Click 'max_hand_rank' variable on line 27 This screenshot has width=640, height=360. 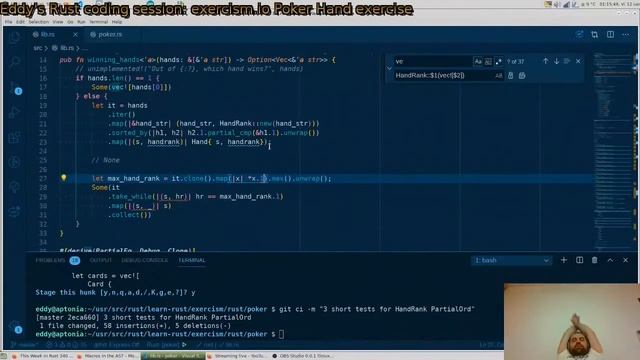pyautogui.click(x=133, y=178)
